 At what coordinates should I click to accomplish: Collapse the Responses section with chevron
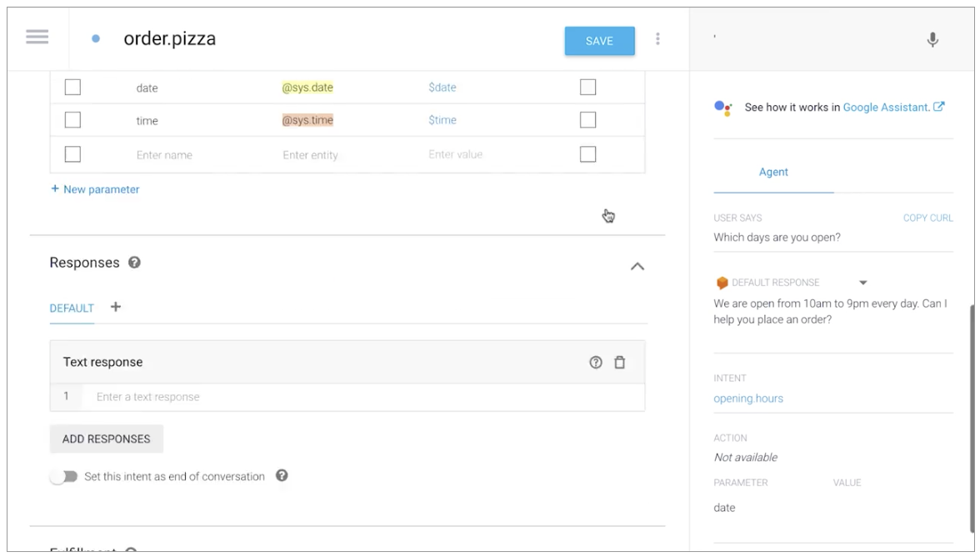(x=637, y=266)
